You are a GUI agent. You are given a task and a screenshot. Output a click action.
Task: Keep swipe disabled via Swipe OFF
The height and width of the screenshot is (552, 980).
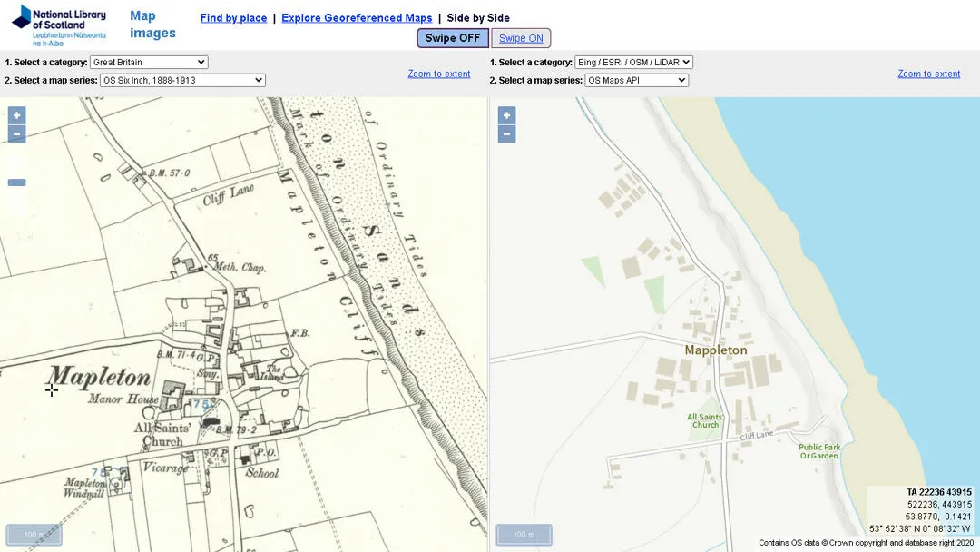tap(452, 38)
